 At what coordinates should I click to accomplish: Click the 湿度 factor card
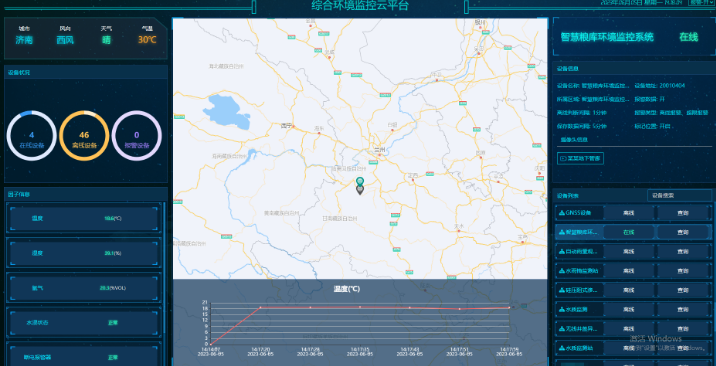(84, 253)
